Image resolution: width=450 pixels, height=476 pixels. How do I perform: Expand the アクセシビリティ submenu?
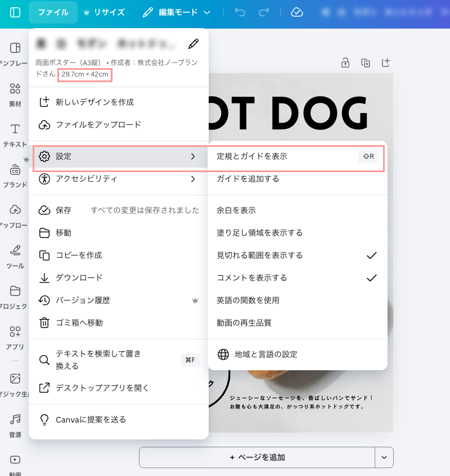(118, 179)
